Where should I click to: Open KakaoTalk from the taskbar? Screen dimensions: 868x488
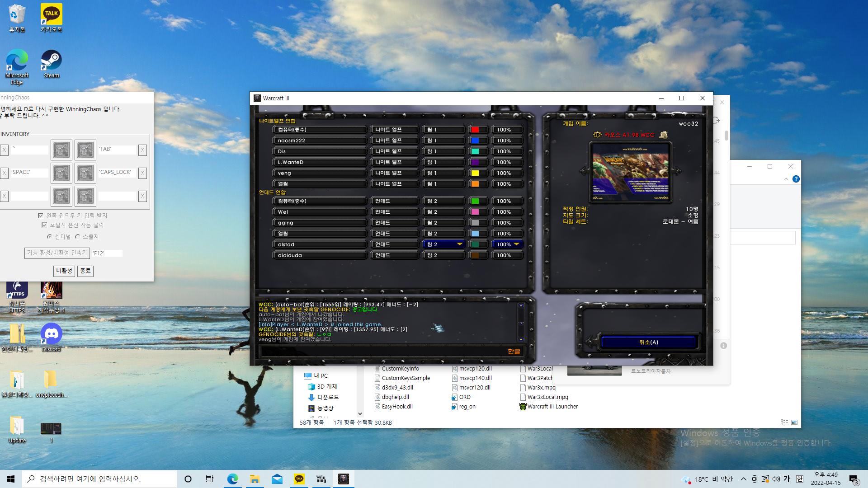tap(299, 479)
